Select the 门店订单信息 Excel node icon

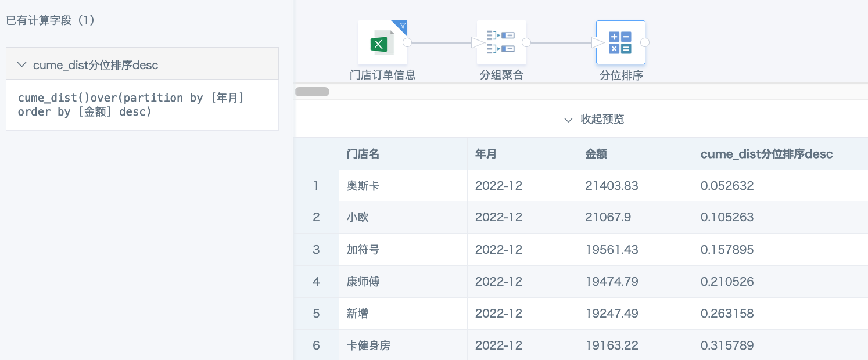382,42
